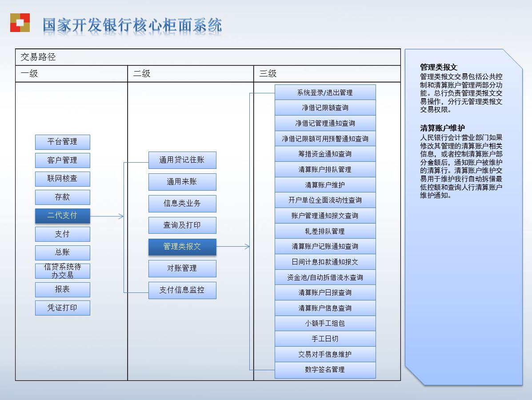Click 轧差排队管理
The width and height of the screenshot is (532, 400).
click(x=325, y=231)
